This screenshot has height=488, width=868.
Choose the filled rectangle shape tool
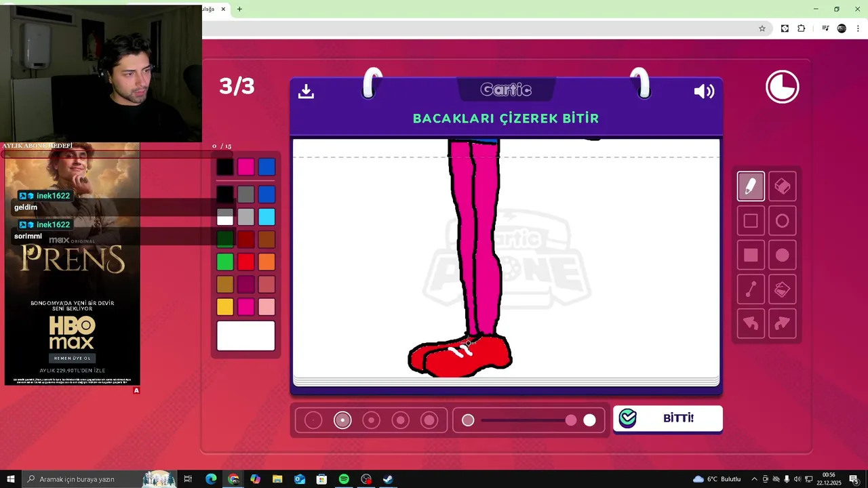tap(751, 256)
